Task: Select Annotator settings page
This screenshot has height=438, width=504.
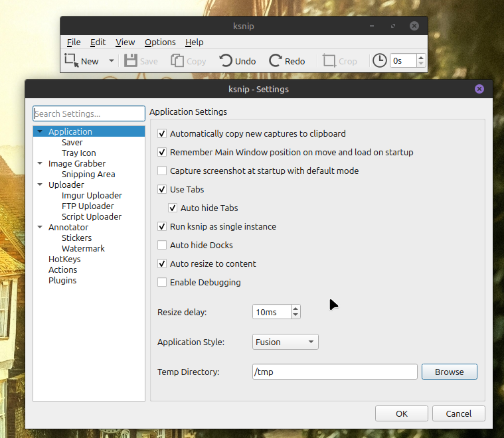Action: [68, 227]
